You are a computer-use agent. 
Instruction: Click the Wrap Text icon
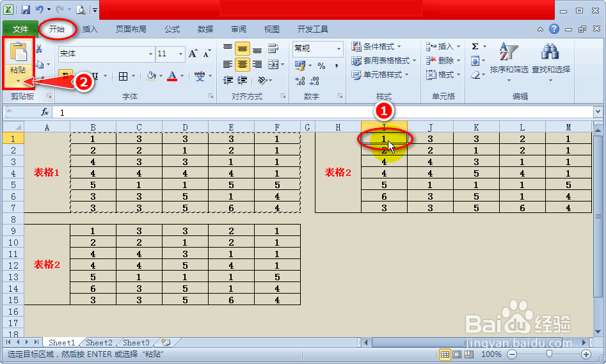[x=273, y=49]
